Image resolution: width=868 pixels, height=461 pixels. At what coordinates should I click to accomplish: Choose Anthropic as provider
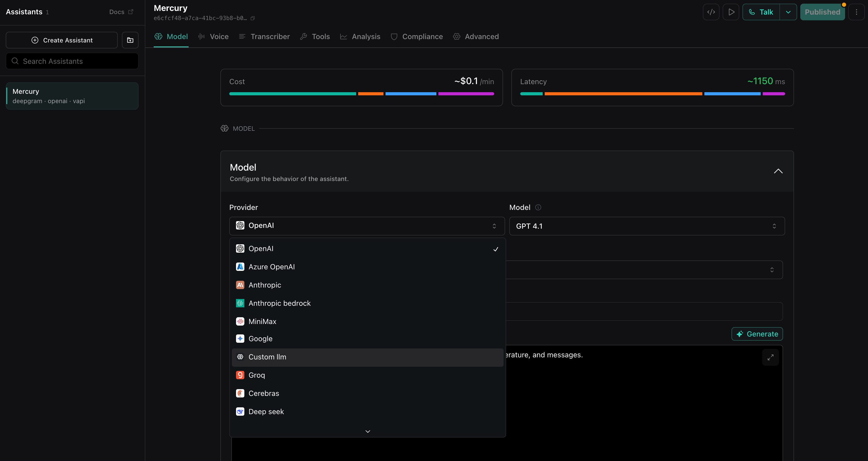point(368,285)
